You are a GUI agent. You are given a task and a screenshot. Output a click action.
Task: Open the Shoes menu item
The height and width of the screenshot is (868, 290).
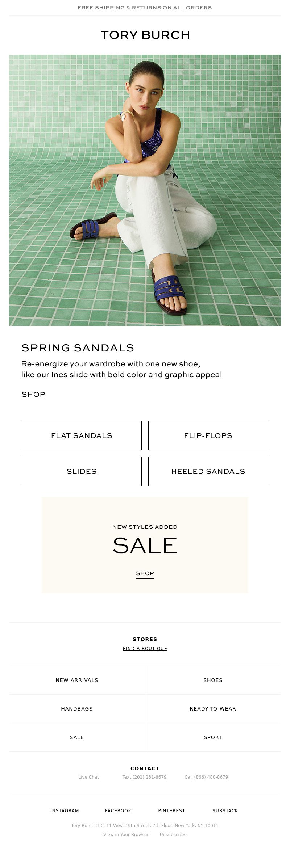tap(213, 680)
